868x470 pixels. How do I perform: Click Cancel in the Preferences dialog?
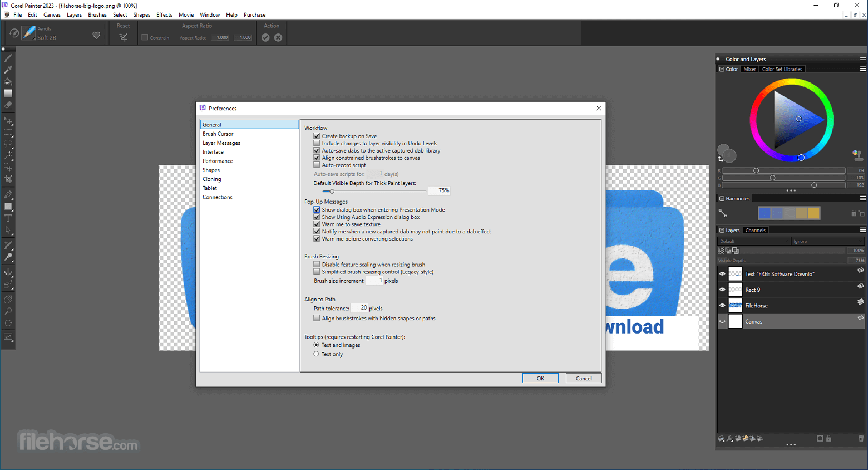coord(584,378)
